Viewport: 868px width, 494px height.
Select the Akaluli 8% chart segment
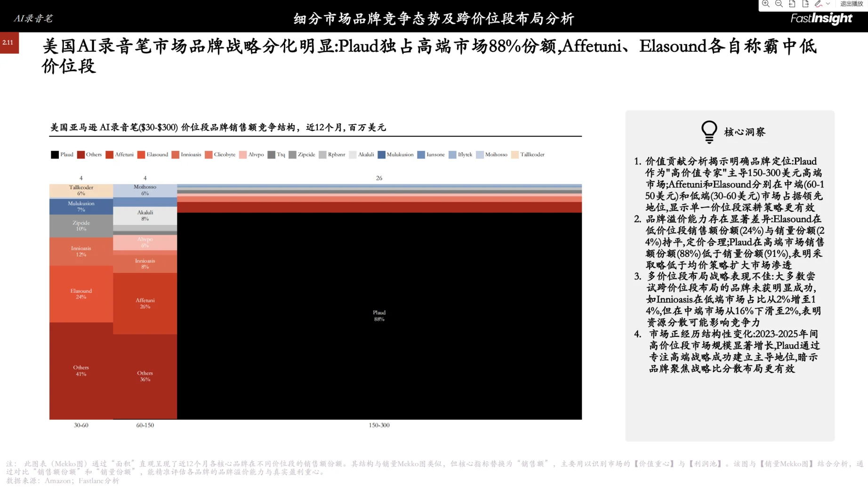click(x=145, y=216)
